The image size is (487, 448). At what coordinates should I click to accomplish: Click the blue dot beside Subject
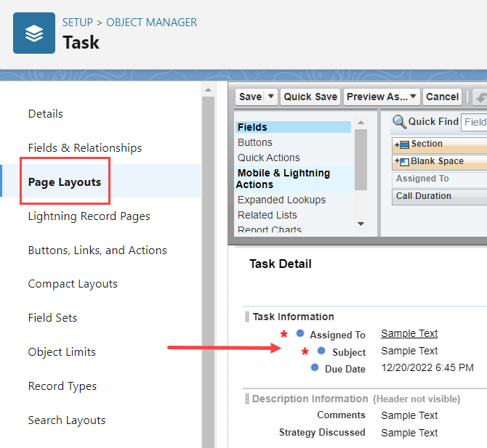[x=321, y=351]
